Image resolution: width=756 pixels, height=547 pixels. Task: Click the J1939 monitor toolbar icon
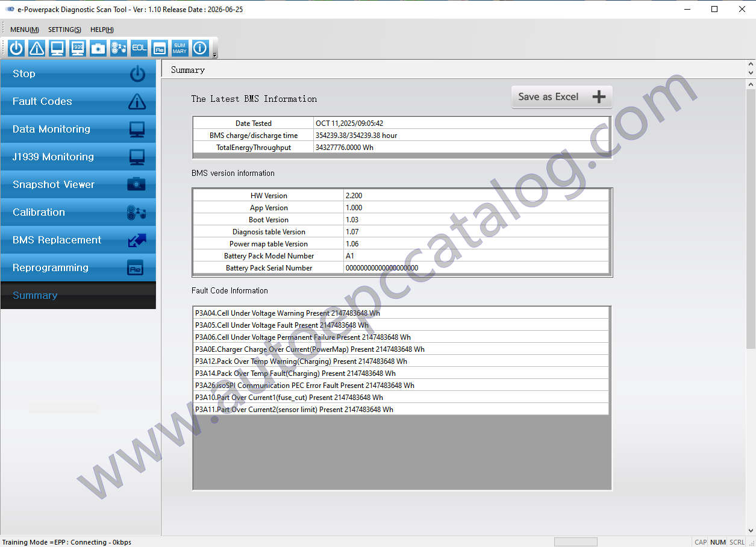click(x=78, y=48)
